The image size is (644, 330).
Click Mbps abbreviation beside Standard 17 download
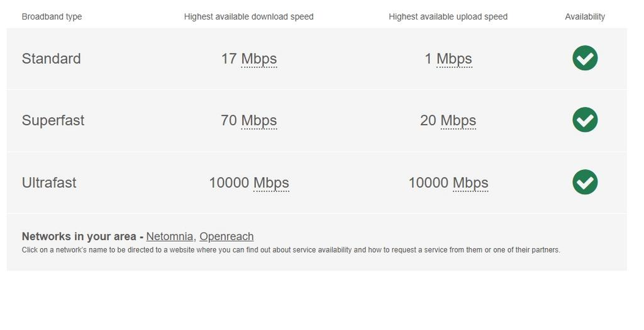pyautogui.click(x=259, y=59)
